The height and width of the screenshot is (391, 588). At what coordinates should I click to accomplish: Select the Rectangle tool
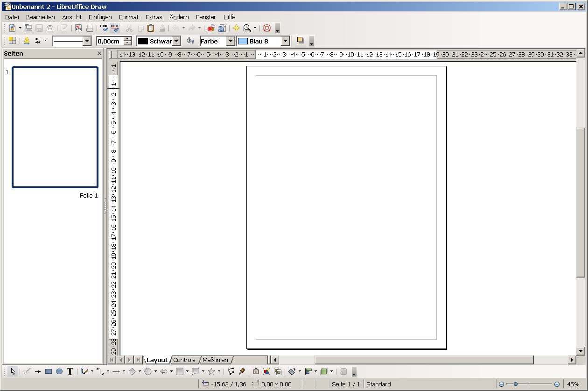(49, 371)
